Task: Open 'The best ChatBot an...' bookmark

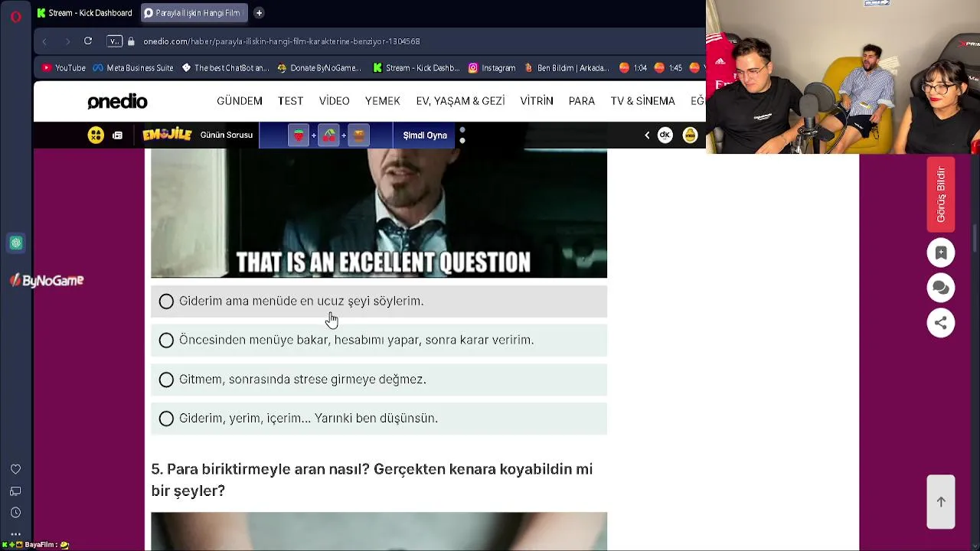Action: (x=225, y=68)
